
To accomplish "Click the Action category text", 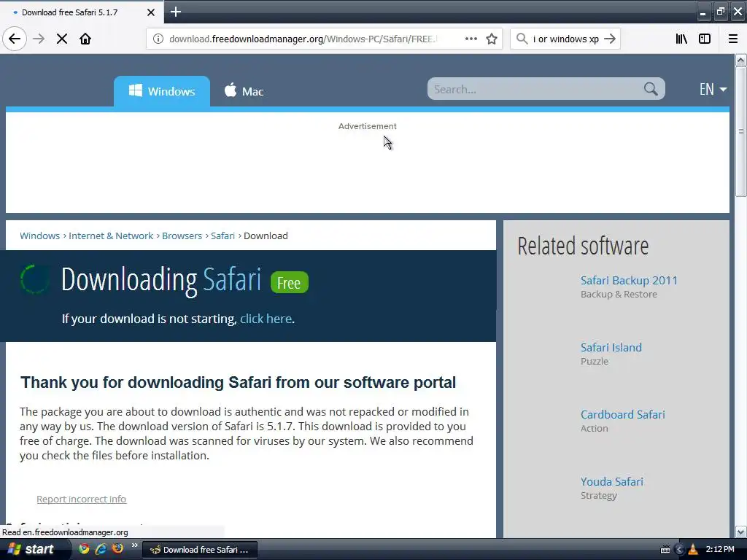I will point(594,428).
